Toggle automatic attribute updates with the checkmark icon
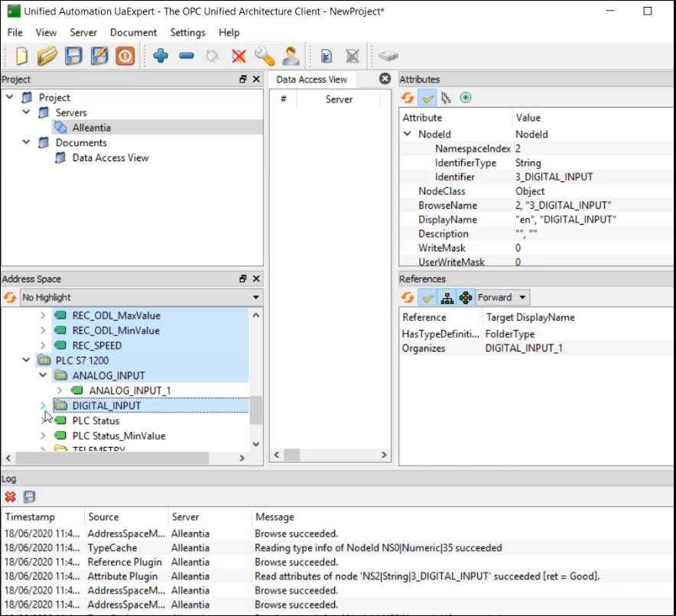 (x=428, y=97)
